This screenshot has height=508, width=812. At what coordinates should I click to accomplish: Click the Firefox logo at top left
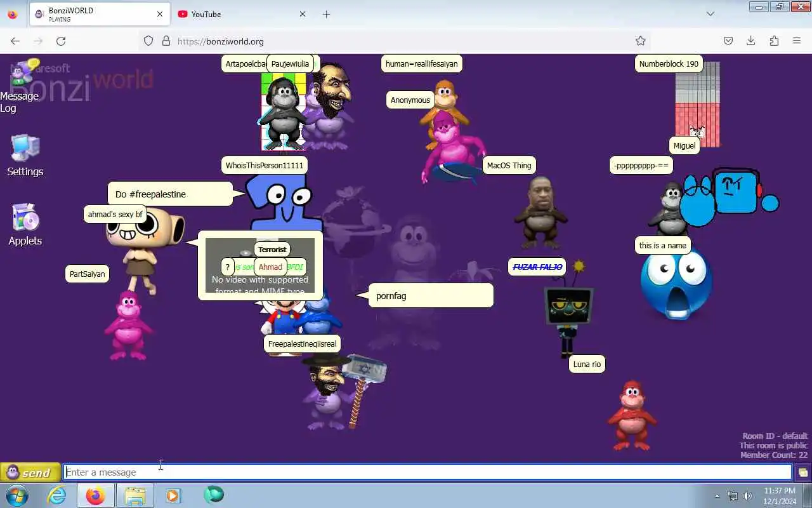(13, 14)
